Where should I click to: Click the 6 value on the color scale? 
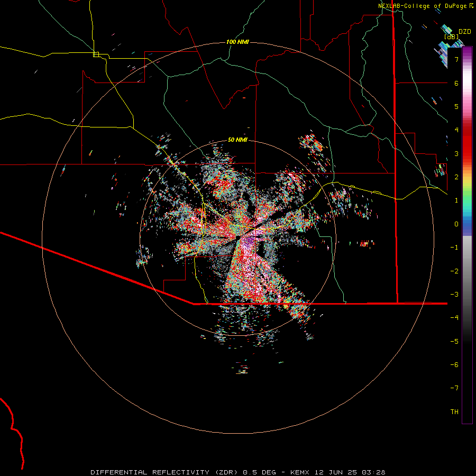click(456, 83)
